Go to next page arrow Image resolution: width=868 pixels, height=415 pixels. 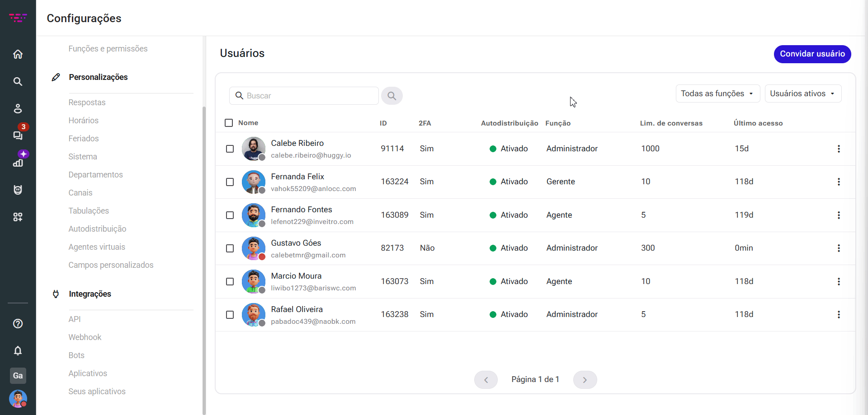pyautogui.click(x=585, y=380)
